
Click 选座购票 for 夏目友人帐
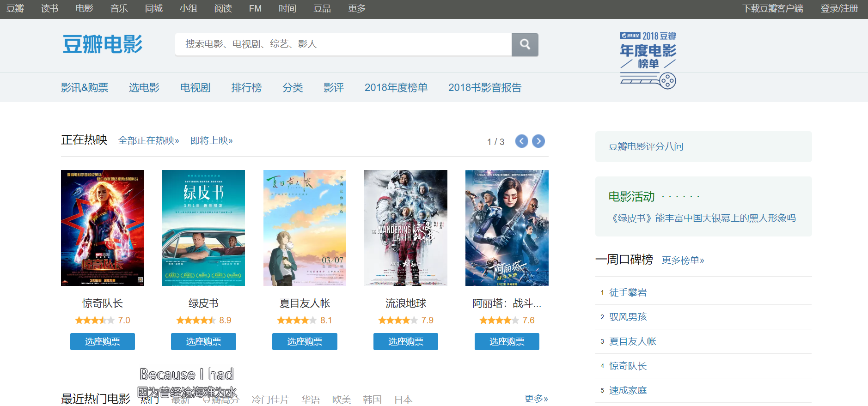click(305, 341)
